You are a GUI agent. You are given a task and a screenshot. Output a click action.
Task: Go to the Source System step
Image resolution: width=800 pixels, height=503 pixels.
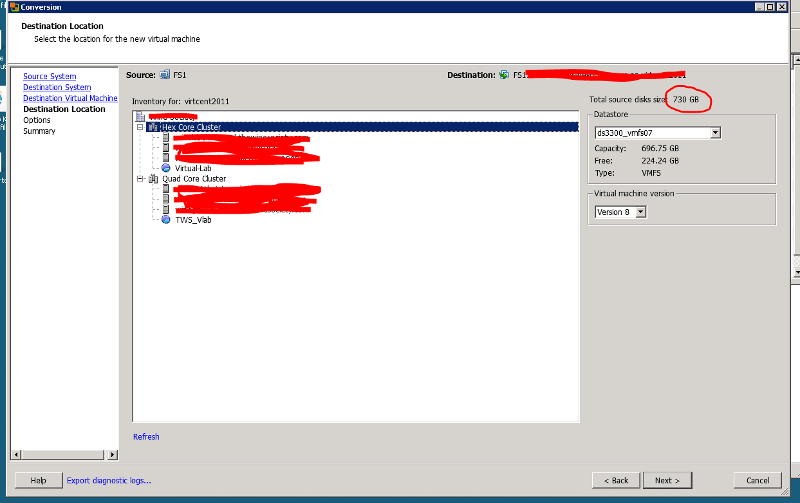(49, 76)
